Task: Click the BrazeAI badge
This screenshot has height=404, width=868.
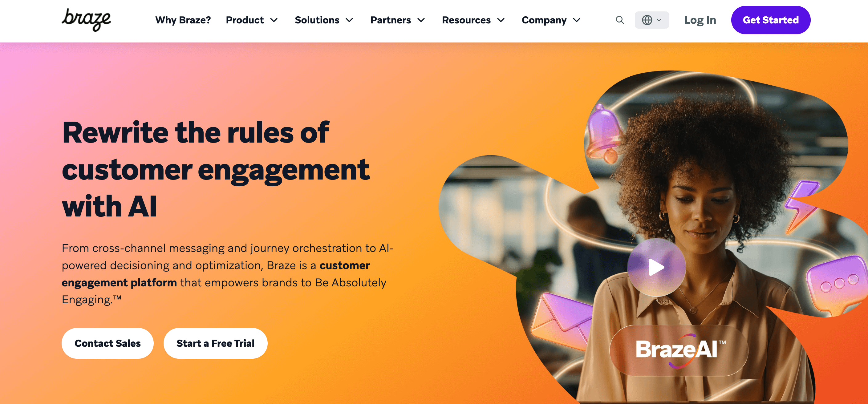Action: point(679,350)
